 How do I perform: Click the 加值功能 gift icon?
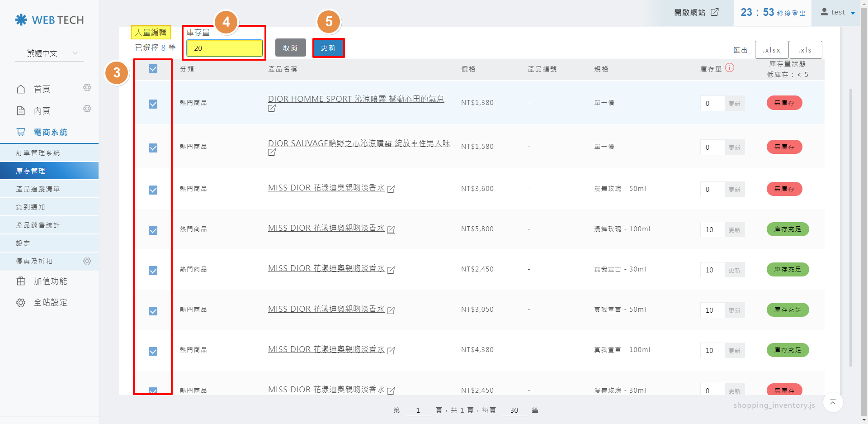21,281
